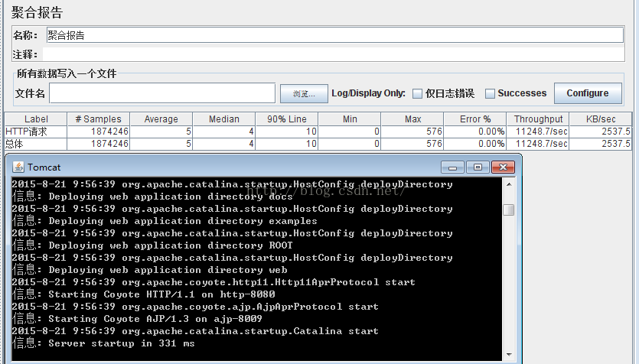The width and height of the screenshot is (639, 364).
Task: Click the Min column header
Action: pyautogui.click(x=350, y=119)
